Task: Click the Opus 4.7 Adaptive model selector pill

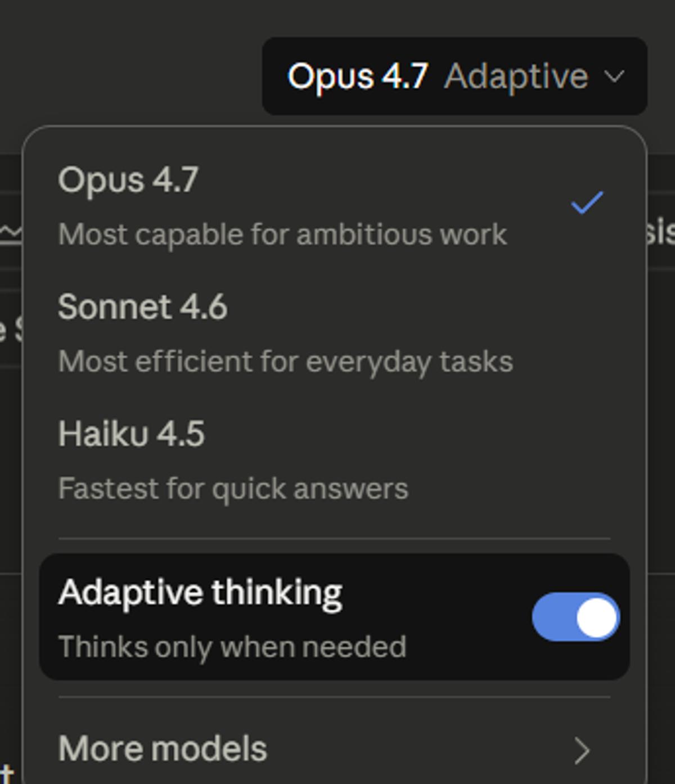Action: 454,76
